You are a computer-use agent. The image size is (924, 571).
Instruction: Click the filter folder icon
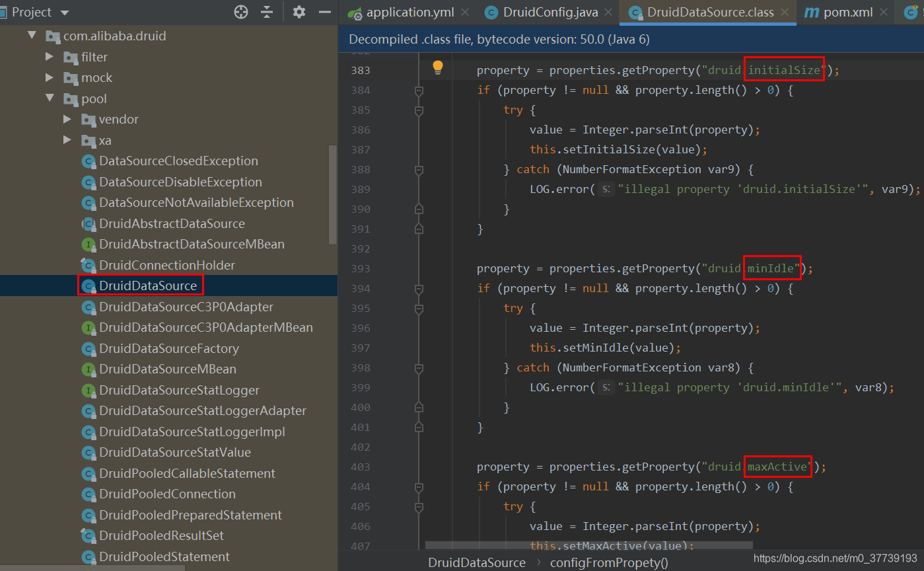(x=70, y=57)
